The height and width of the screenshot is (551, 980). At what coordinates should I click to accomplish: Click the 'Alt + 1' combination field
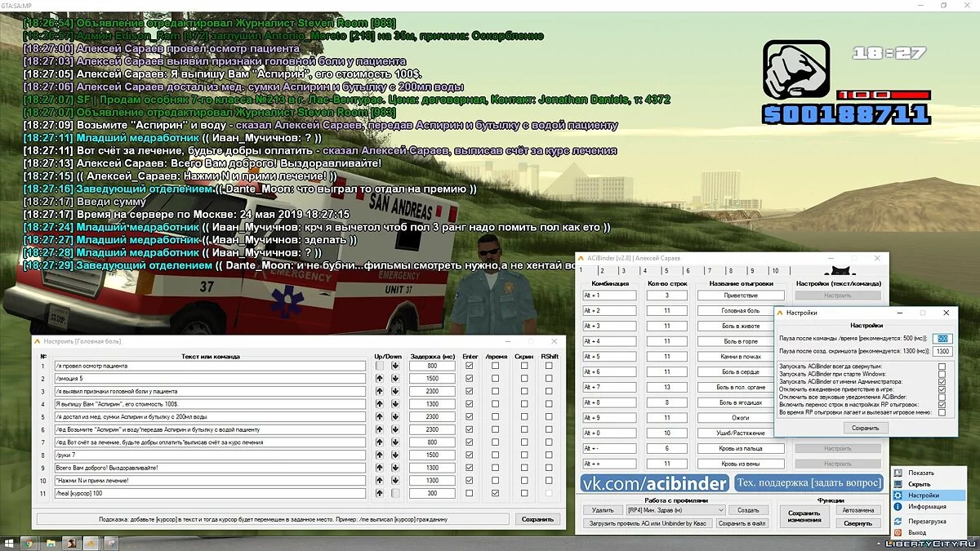[x=608, y=295]
